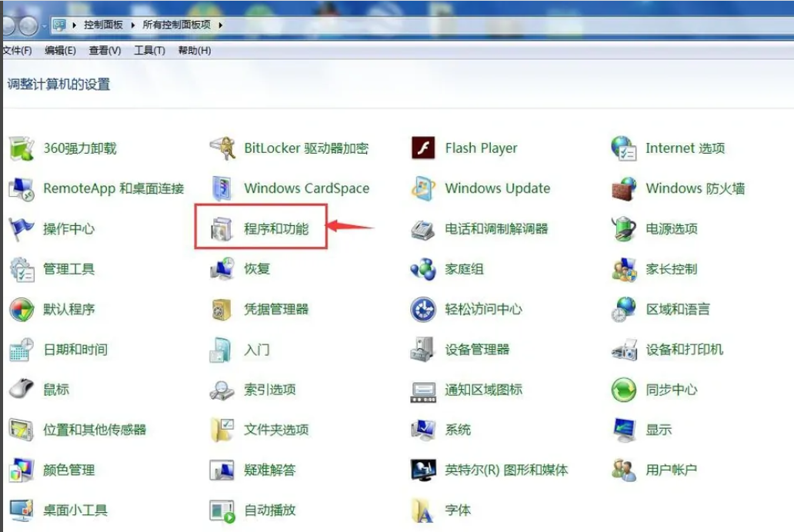Open the BitLocker 驱动器加密 key icon

[222, 148]
